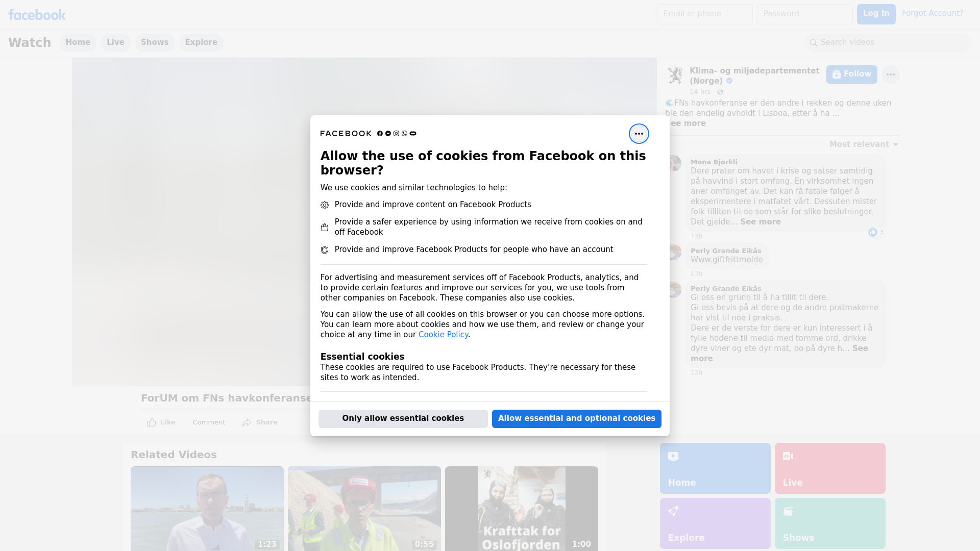Click the Log In button

coord(876,14)
